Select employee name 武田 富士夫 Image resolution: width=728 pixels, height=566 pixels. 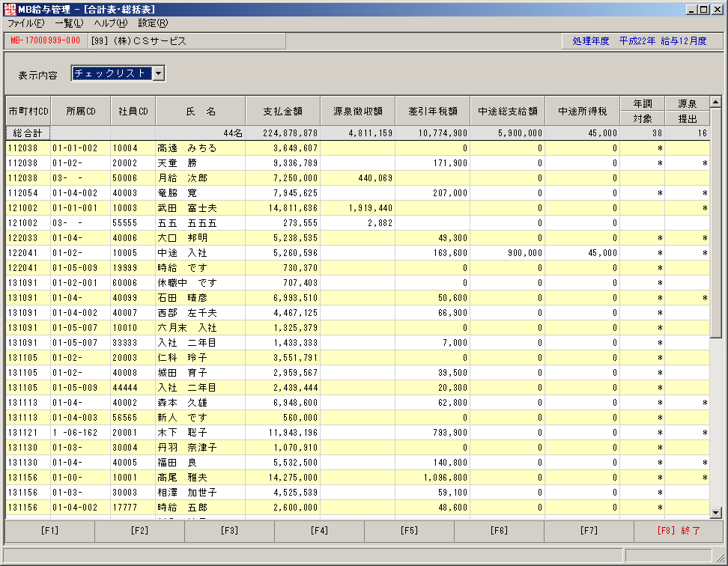click(187, 208)
